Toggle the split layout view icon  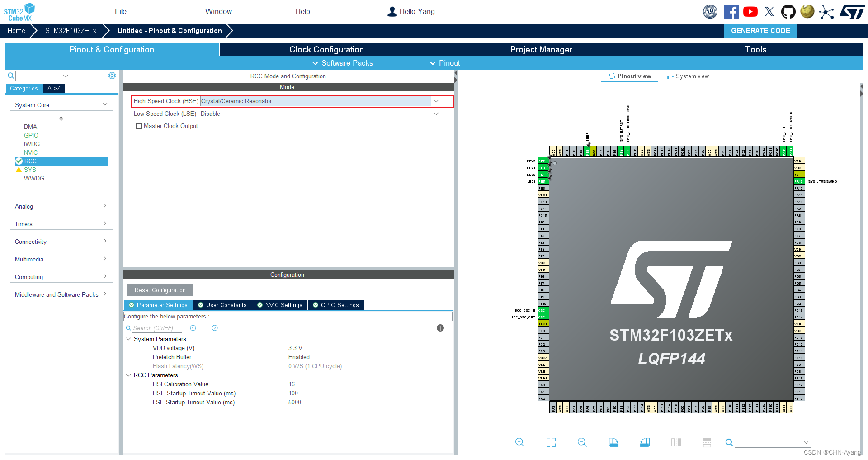click(676, 442)
